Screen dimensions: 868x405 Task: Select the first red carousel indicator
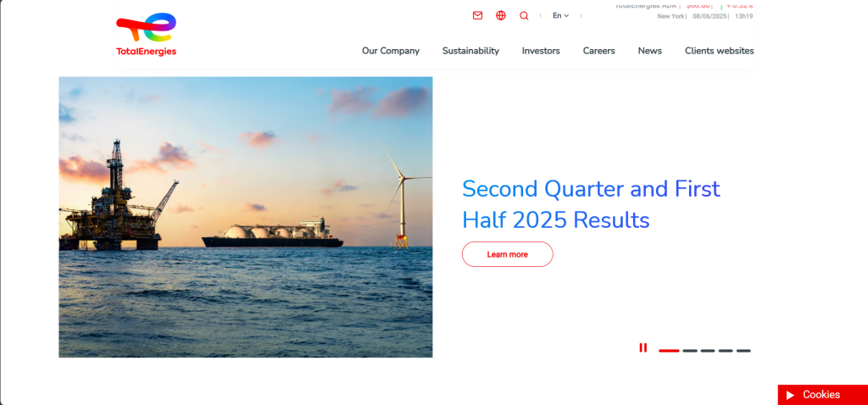click(669, 351)
